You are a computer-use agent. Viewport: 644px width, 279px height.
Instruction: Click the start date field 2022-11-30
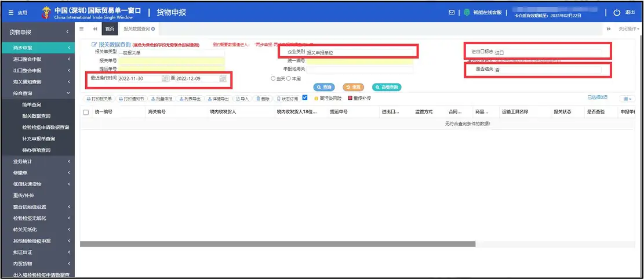coord(140,78)
